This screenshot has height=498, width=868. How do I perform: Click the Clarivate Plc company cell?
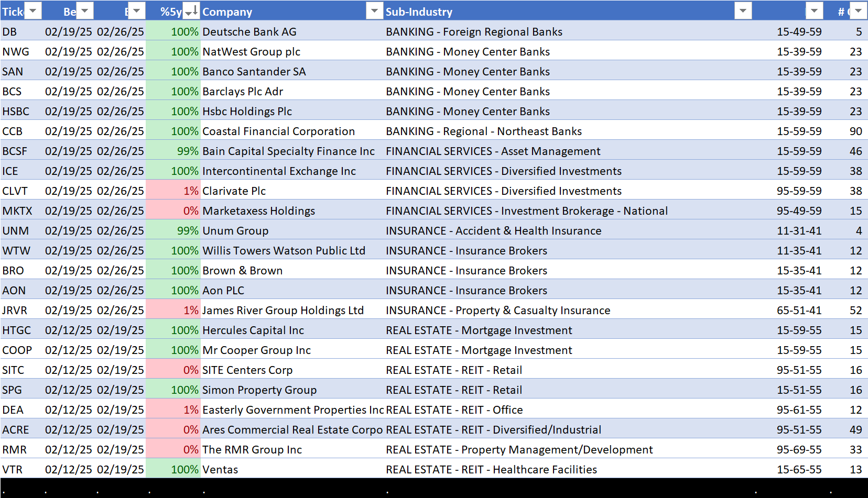pos(292,191)
